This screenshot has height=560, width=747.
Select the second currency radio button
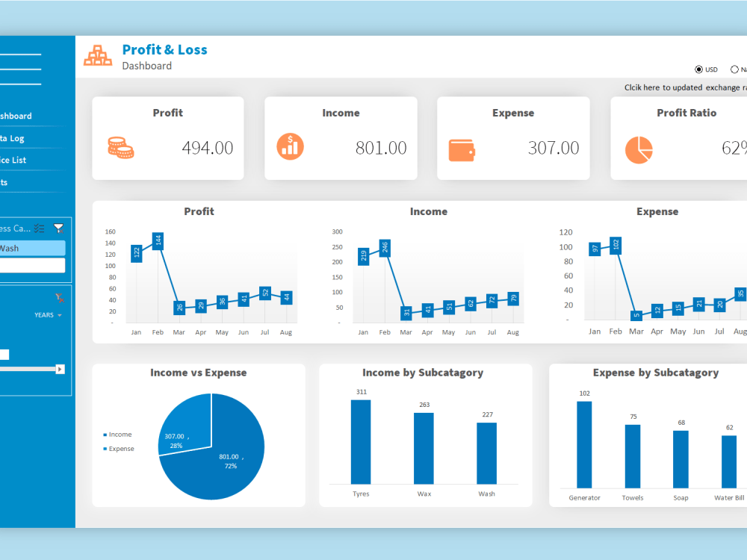tap(734, 69)
